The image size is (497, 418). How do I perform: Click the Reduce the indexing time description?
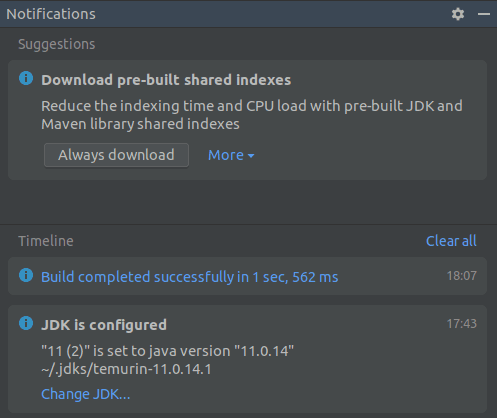coord(252,115)
